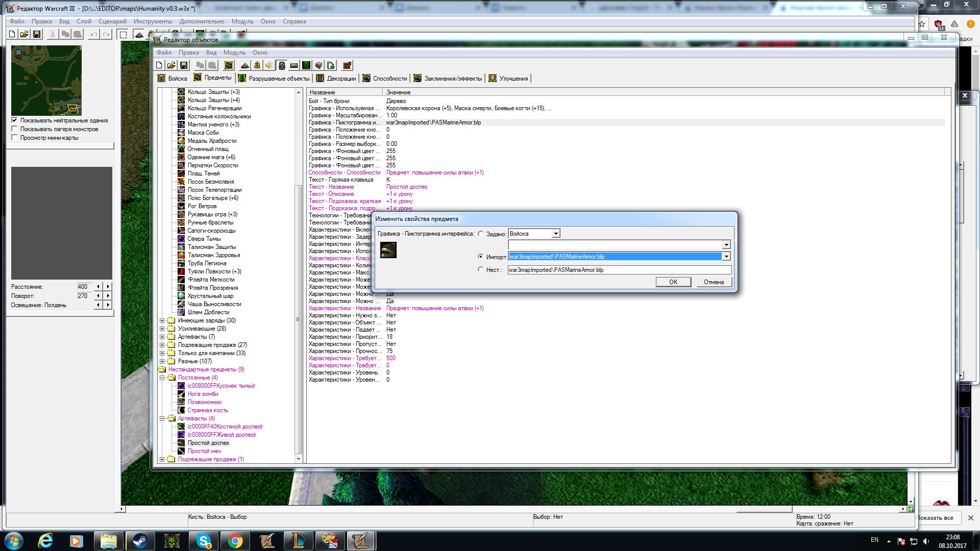980x551 pixels.
Task: Open the import path dropdown arrow
Action: tap(726, 256)
